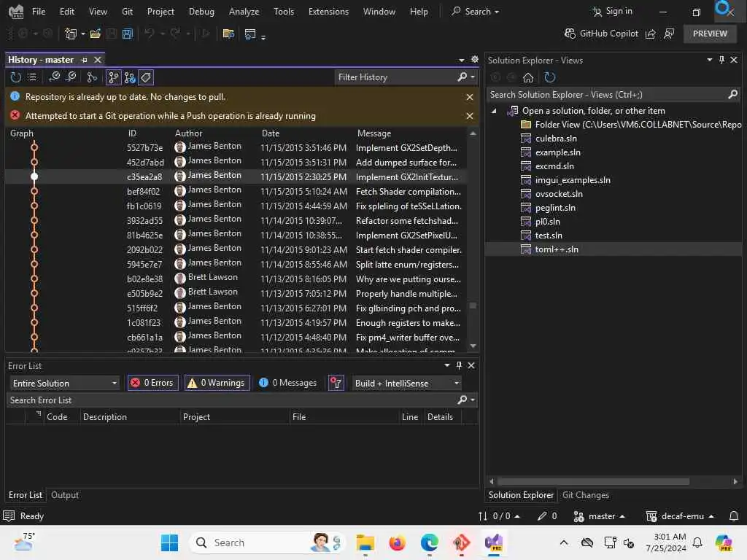Click the New Item toolbar icon
Viewport: 747px width, 560px height.
[71, 34]
